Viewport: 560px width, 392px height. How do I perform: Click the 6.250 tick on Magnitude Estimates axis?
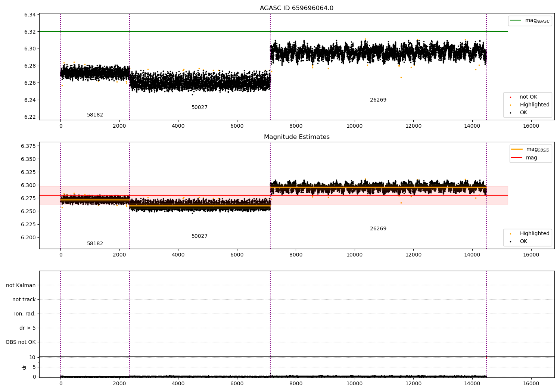coord(28,211)
